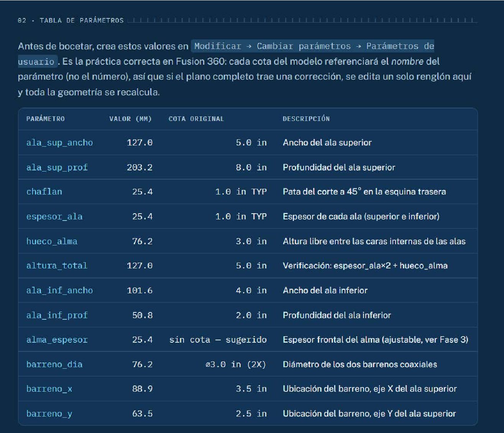
Task: Click '3.0 in' in hueco_alma row
Action: click(251, 241)
